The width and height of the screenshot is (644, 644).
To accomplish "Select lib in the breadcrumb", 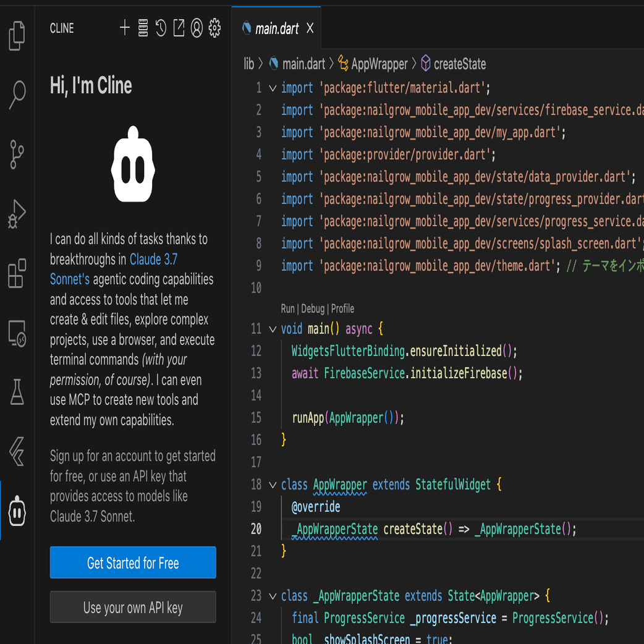I will (x=248, y=64).
